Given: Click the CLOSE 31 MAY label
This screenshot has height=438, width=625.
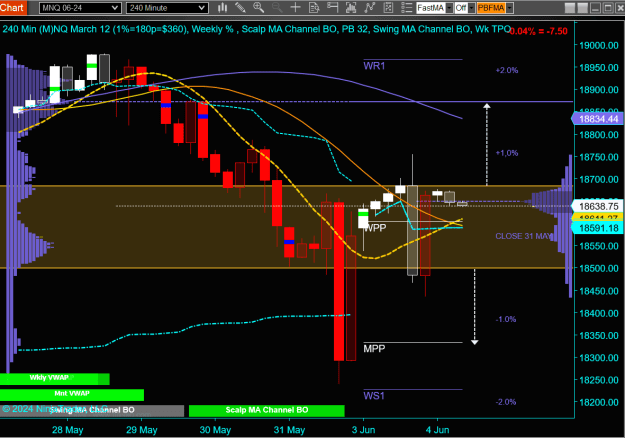Looking at the screenshot, I should click(524, 236).
